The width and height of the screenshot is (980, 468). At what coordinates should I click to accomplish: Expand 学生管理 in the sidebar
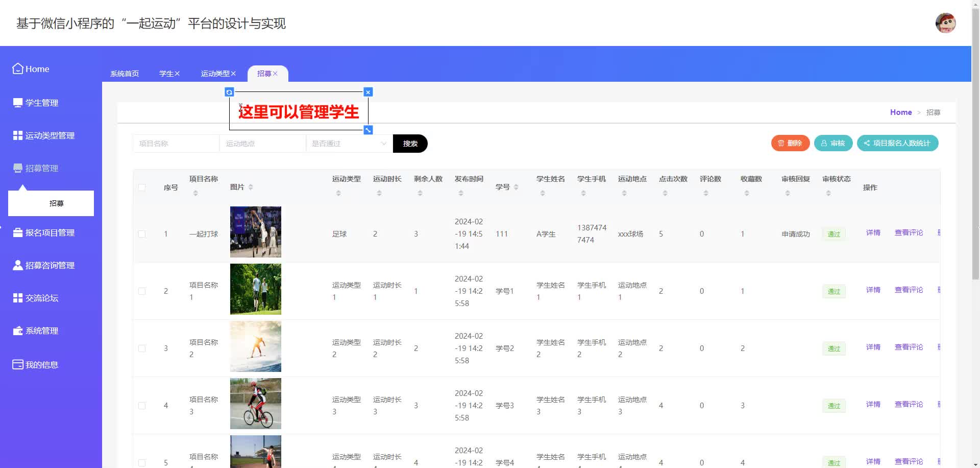coord(42,103)
